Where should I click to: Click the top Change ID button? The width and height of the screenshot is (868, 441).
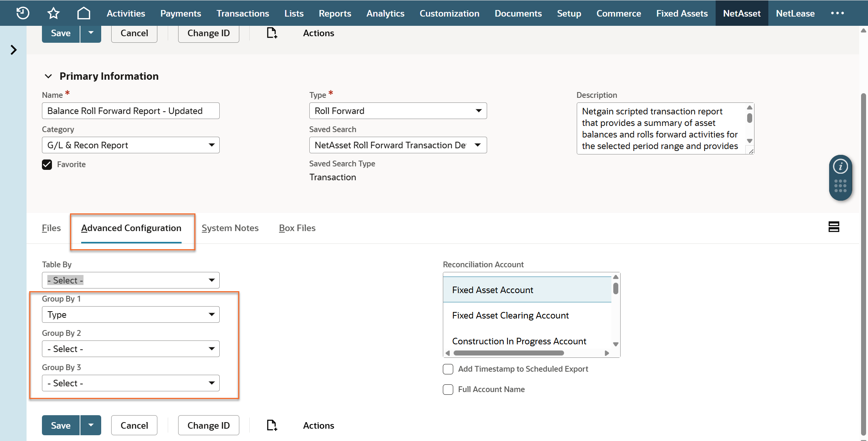[x=208, y=33]
